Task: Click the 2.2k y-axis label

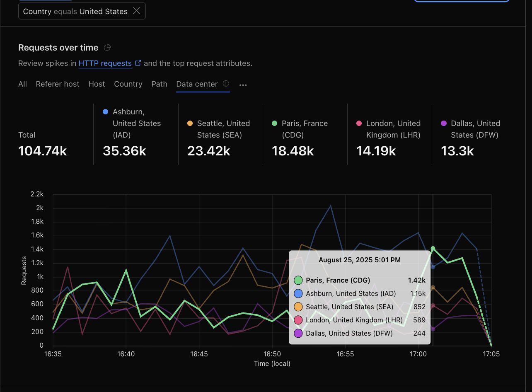Action: [x=37, y=194]
